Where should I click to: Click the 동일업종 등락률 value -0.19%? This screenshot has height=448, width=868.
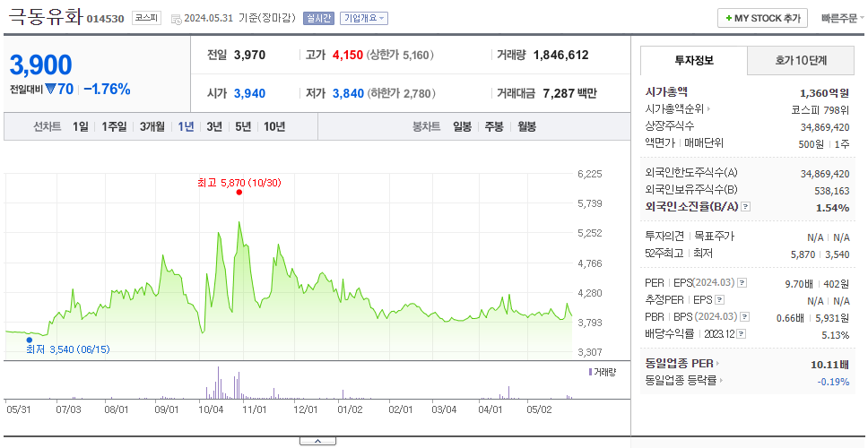(x=833, y=381)
